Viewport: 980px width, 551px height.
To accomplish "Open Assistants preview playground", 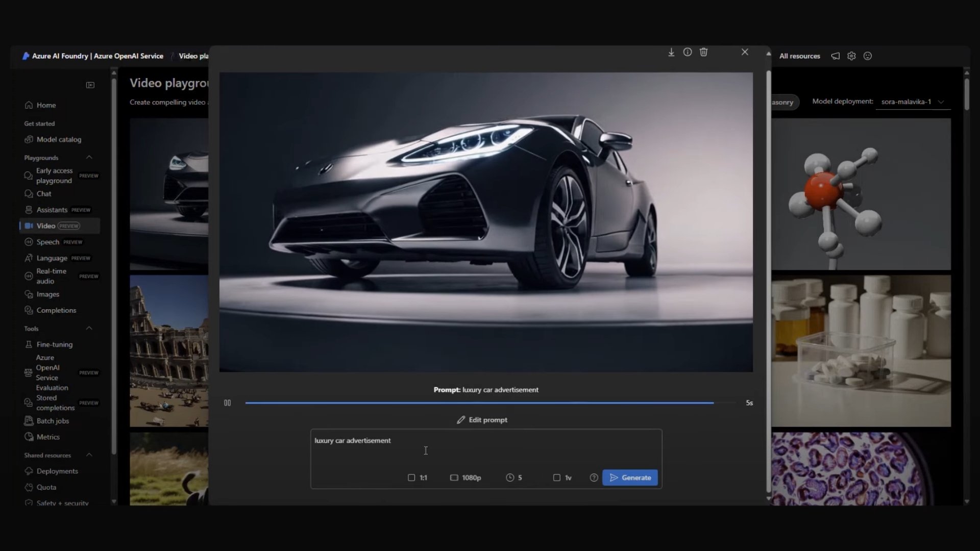I will (57, 210).
